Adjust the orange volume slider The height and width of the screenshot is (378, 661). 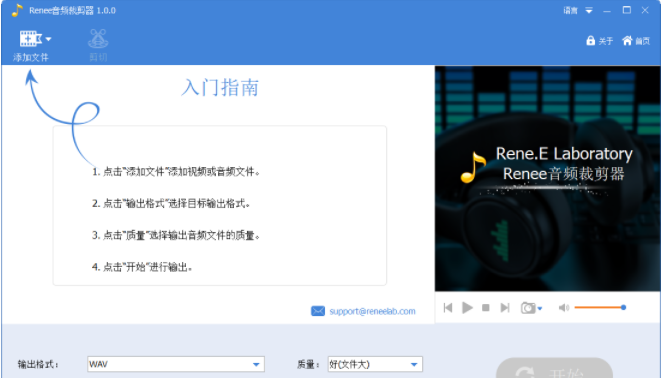[600, 307]
